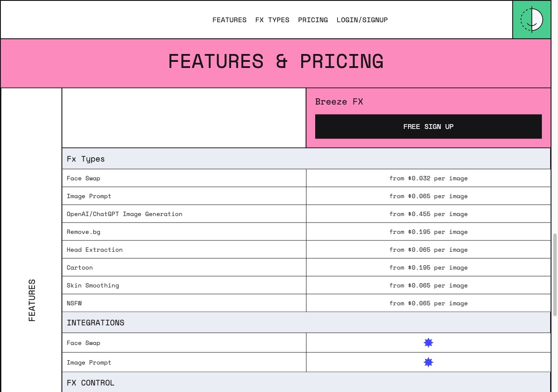Screen dimensions: 558x392
Task: Open the PRICING nav link
Action: 313,20
